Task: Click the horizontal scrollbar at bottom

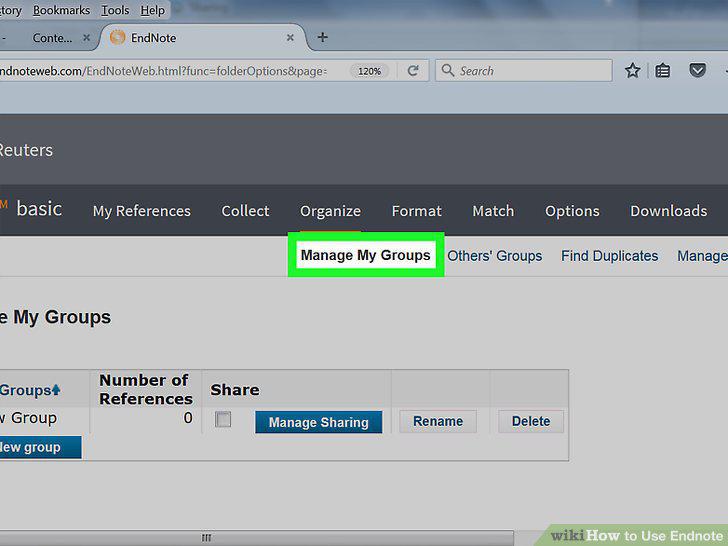Action: tap(257, 538)
